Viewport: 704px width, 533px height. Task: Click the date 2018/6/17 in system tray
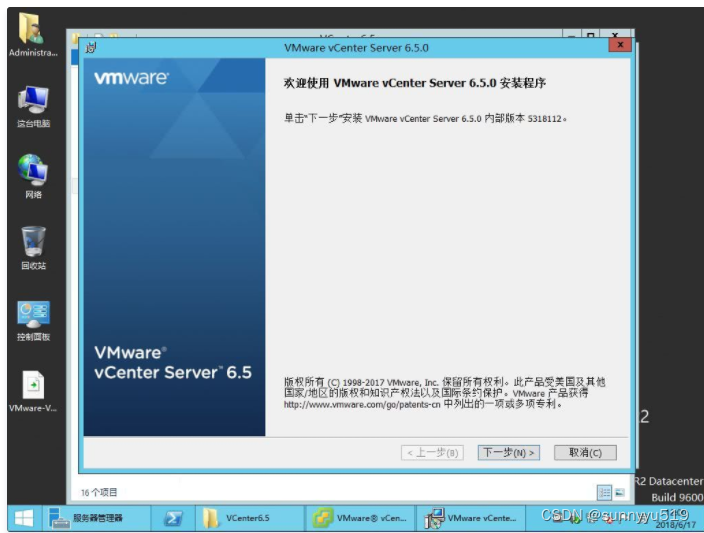[x=675, y=524]
